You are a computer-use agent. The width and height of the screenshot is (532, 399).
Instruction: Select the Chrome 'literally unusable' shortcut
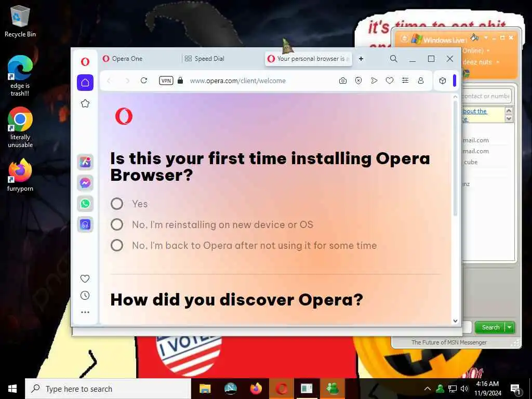coord(20,127)
